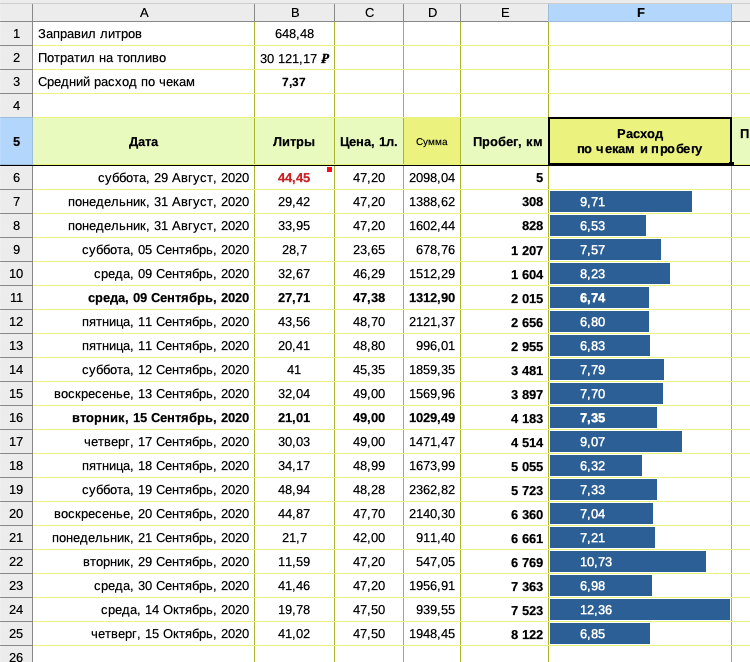The height and width of the screenshot is (662, 750).
Task: Select the 'Цена, 1л.' header cell
Action: [369, 142]
